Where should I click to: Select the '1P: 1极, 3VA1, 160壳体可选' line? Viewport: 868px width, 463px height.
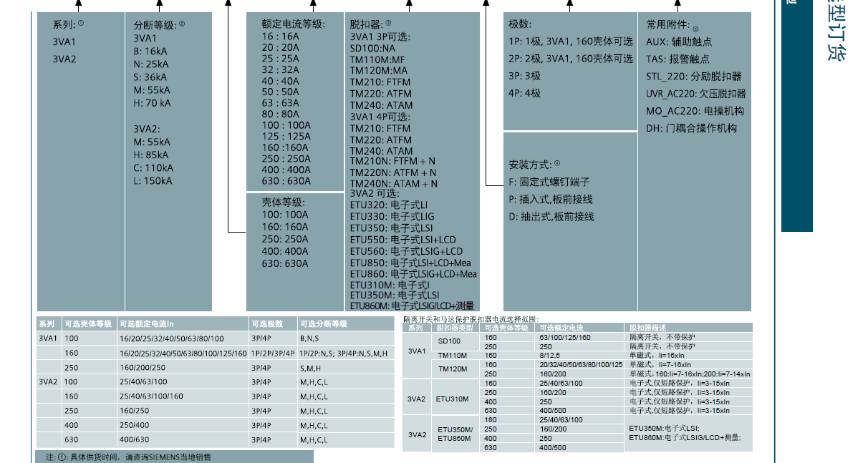571,42
